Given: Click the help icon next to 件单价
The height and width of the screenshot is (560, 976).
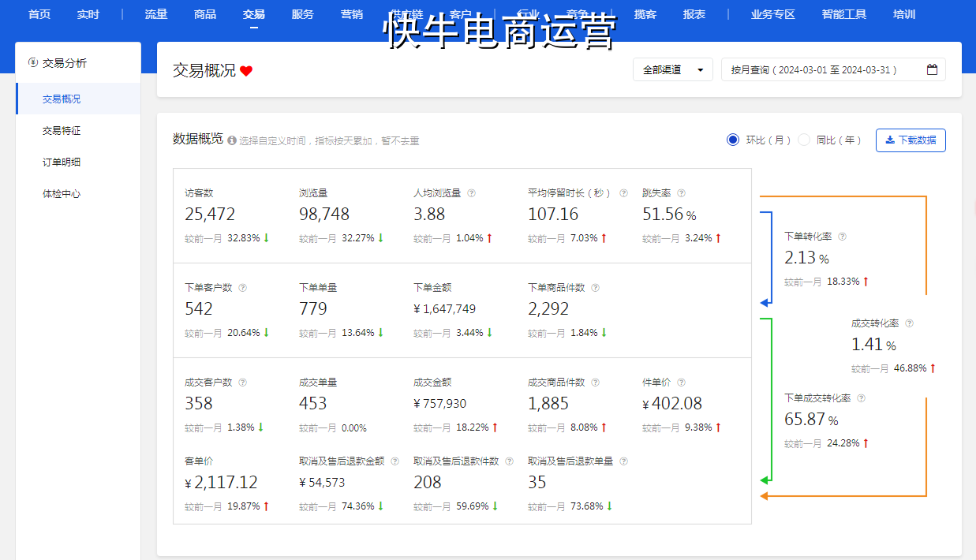Looking at the screenshot, I should click(681, 382).
